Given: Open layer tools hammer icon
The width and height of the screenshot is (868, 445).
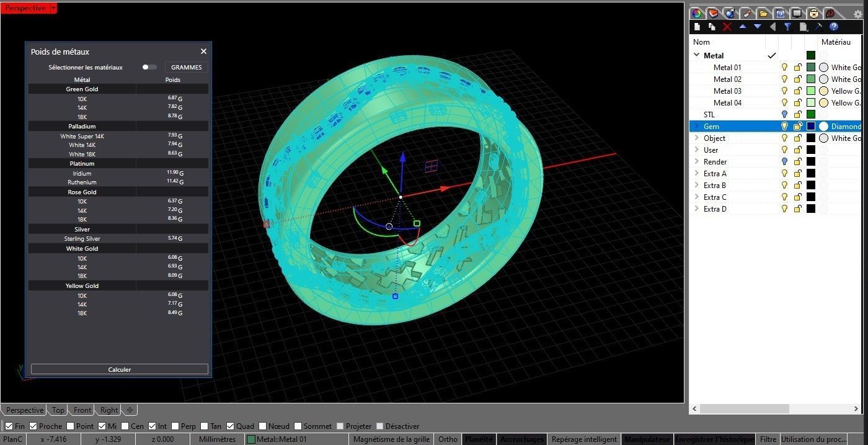Looking at the screenshot, I should pyautogui.click(x=818, y=27).
